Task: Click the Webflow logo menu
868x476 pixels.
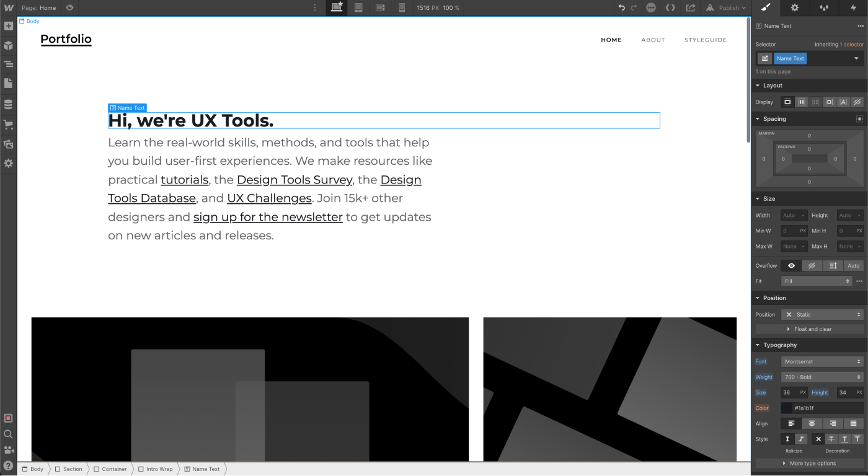Action: pyautogui.click(x=8, y=8)
